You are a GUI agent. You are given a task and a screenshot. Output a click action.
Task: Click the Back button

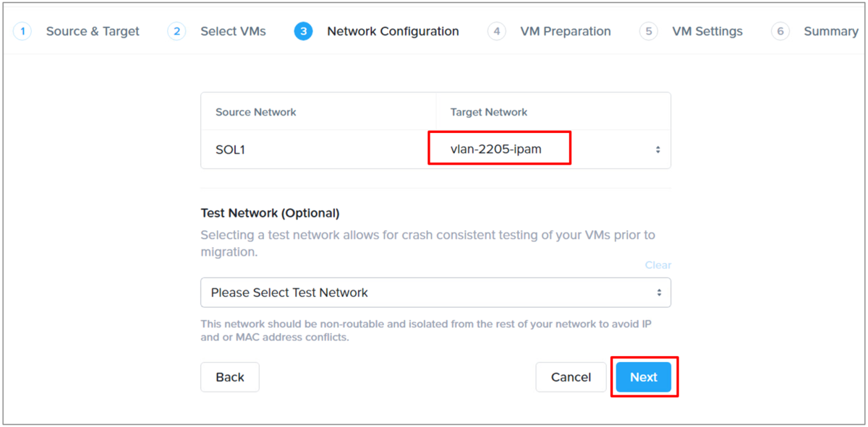point(230,377)
